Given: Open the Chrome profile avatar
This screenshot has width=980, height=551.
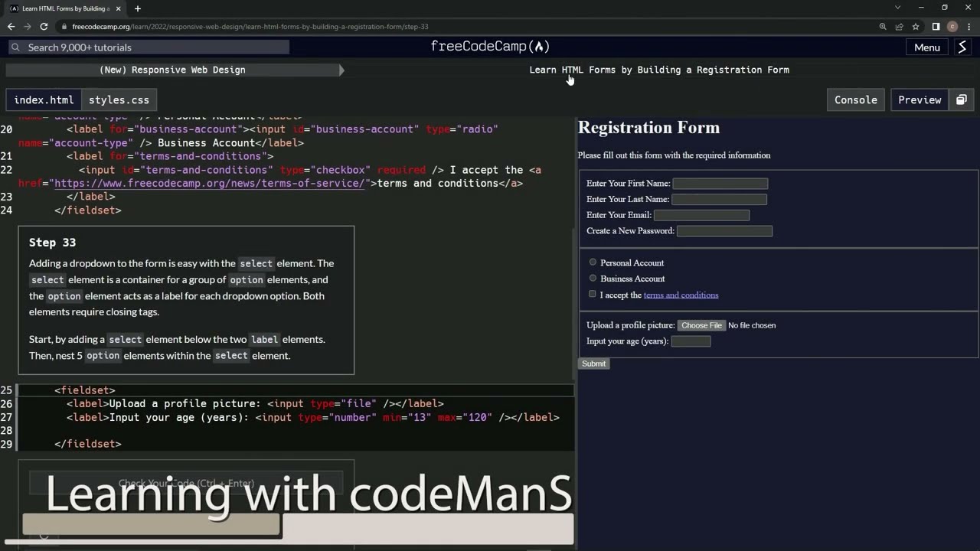Looking at the screenshot, I should [x=952, y=27].
